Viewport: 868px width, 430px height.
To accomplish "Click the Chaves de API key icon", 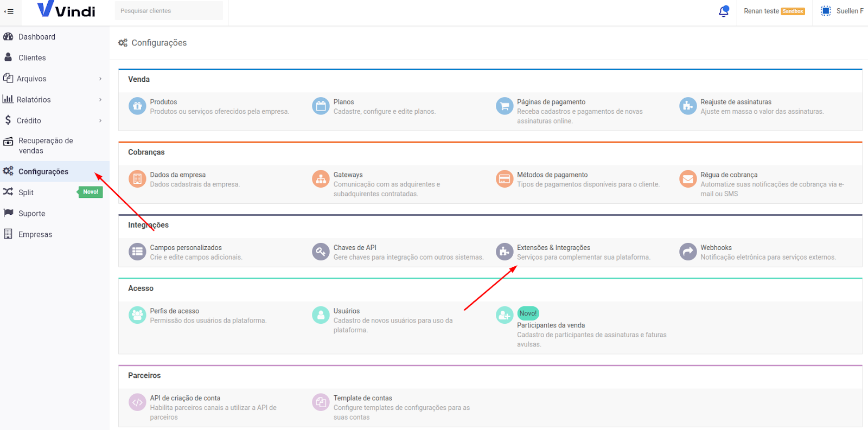I will click(x=321, y=252).
